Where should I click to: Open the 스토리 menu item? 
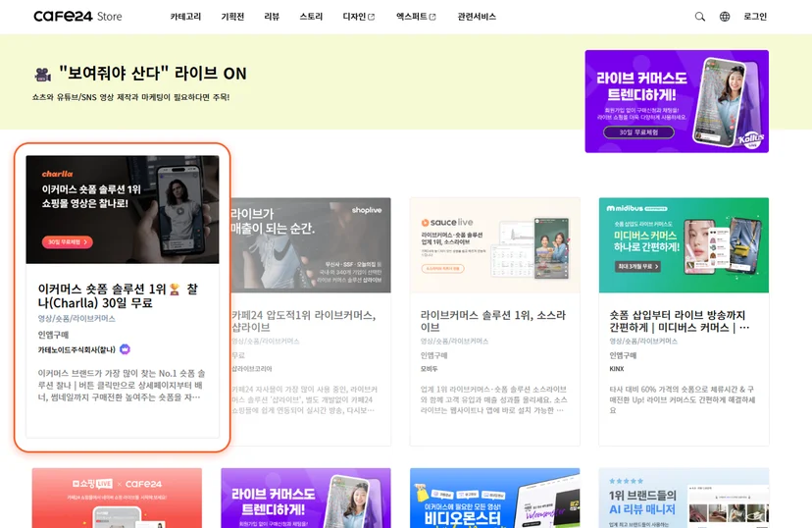click(311, 17)
